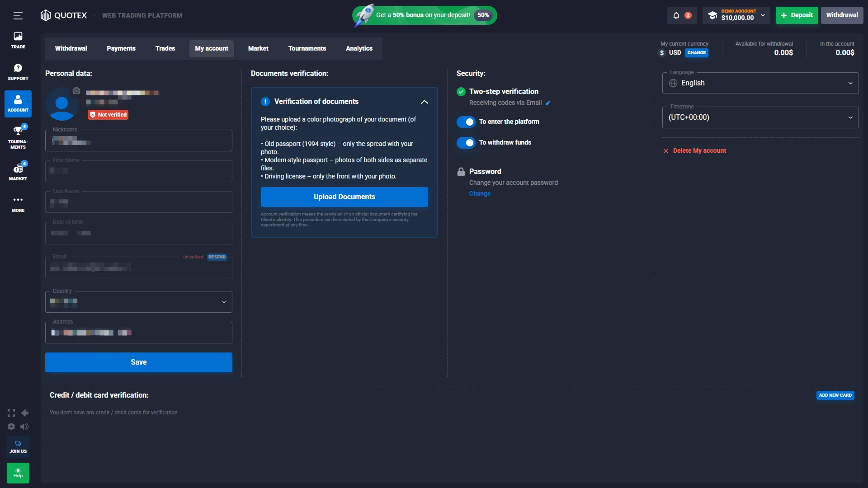This screenshot has height=488, width=868.
Task: Open the Join Us chat icon
Action: [18, 446]
